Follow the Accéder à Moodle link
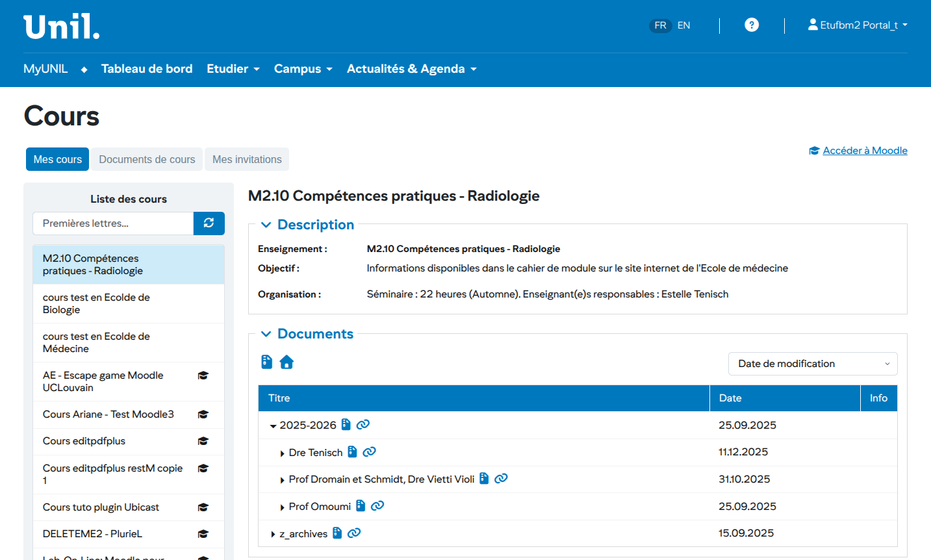 [x=864, y=151]
